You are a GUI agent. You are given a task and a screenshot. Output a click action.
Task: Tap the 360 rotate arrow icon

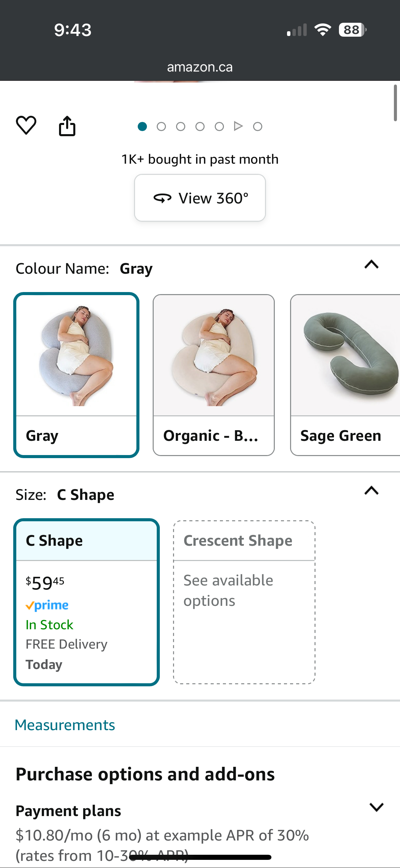tap(163, 198)
